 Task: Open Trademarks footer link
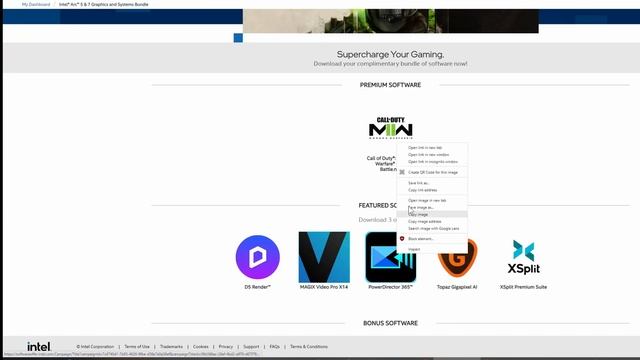(171, 347)
